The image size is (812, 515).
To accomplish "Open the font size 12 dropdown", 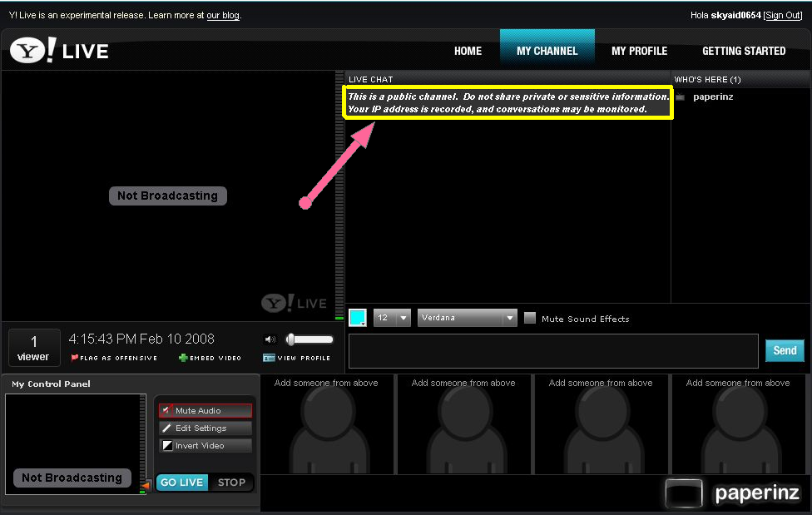I will tap(392, 318).
